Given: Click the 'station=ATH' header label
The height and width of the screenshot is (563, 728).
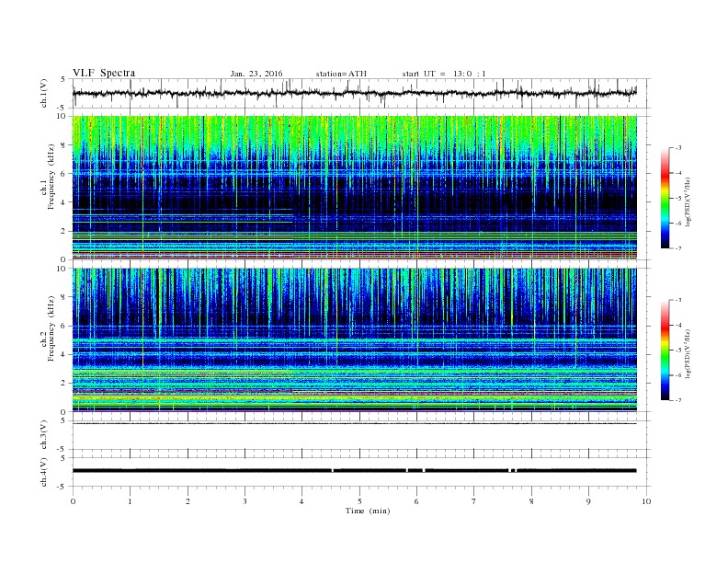Looking at the screenshot, I should (x=341, y=74).
